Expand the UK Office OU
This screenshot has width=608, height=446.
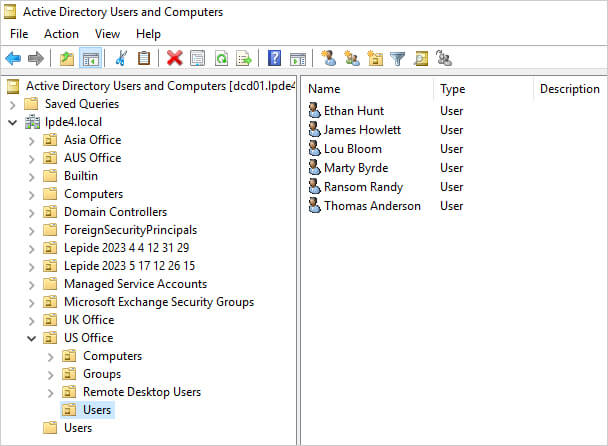tap(31, 321)
